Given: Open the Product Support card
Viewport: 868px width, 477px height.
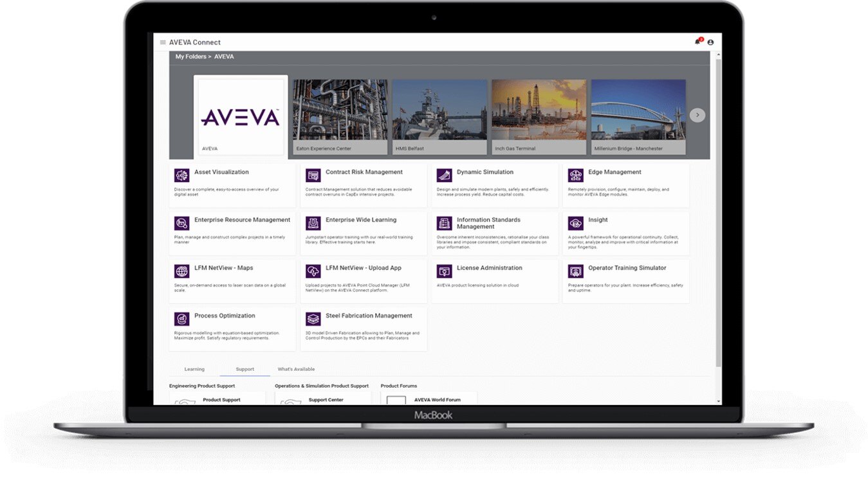Looking at the screenshot, I should tap(217, 399).
